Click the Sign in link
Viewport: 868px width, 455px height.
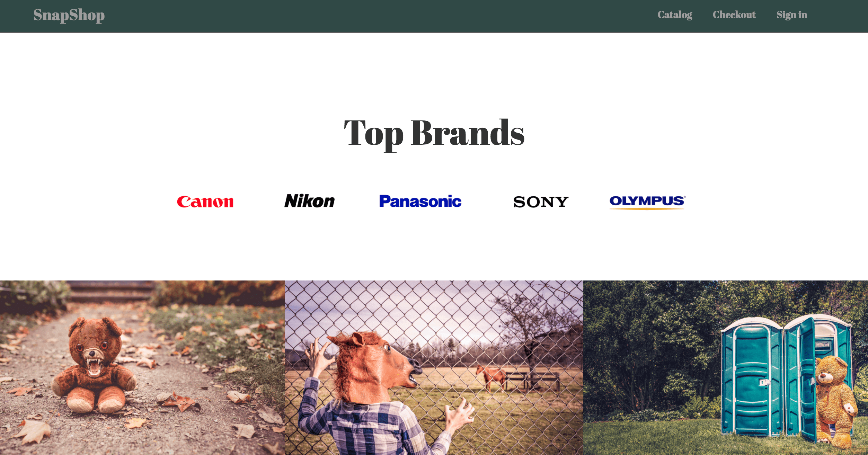(x=792, y=15)
